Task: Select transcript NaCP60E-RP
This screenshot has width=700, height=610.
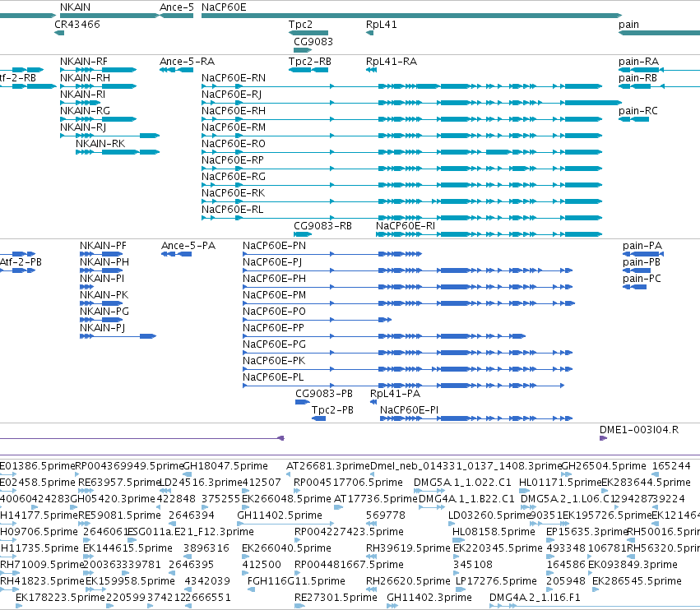Action: [233, 159]
